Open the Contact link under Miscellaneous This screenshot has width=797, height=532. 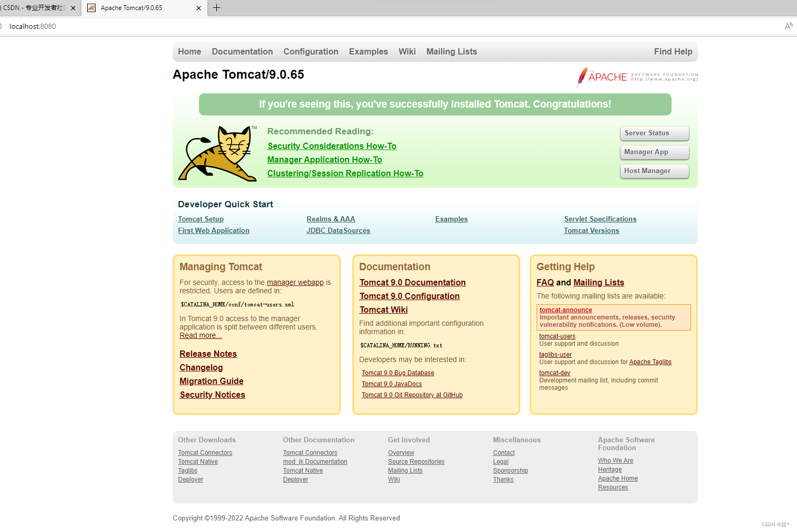pyautogui.click(x=504, y=453)
